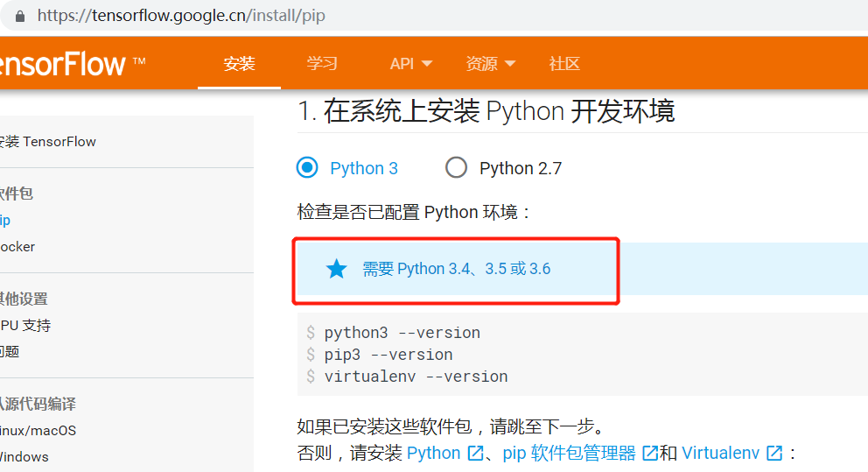
Task: Click the Python 2.7 label
Action: click(521, 168)
